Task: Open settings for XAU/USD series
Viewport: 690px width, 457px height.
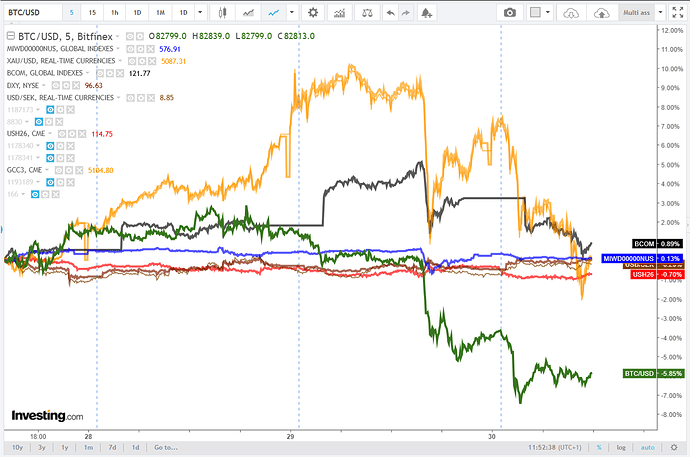Action: coord(142,61)
